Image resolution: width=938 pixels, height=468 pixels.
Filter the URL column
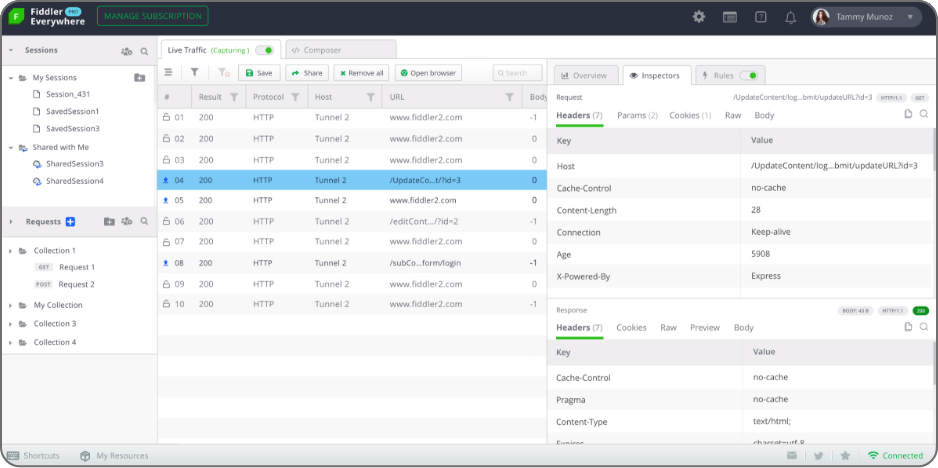(x=510, y=97)
